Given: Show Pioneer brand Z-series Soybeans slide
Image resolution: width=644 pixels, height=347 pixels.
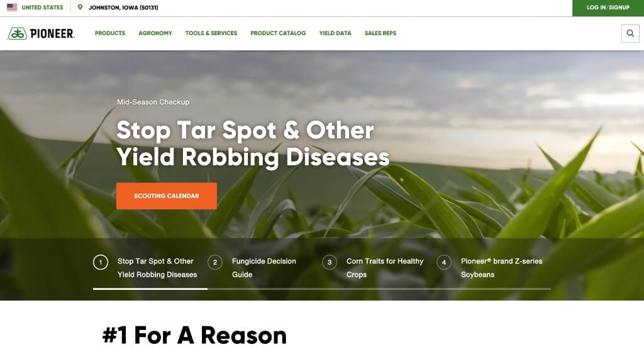Looking at the screenshot, I should pos(501,268).
